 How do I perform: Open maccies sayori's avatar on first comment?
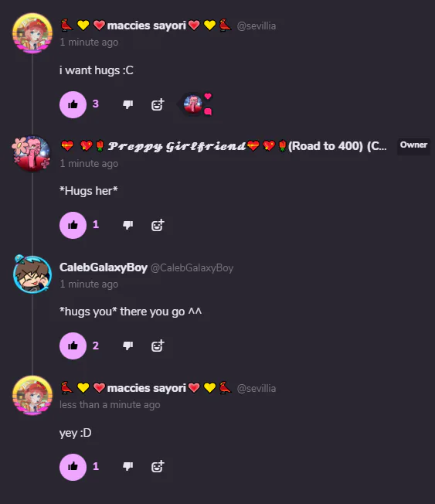pyautogui.click(x=32, y=32)
